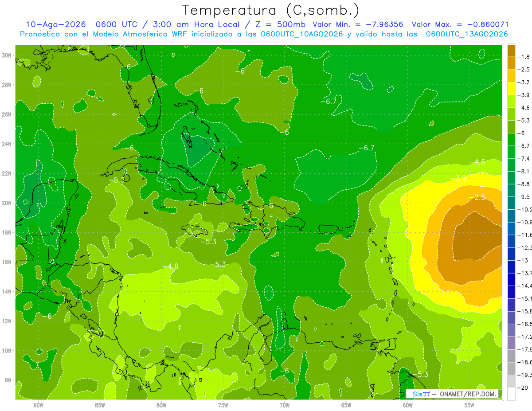Click the -17.2 value on the color legend
532x411 pixels.
[525, 337]
